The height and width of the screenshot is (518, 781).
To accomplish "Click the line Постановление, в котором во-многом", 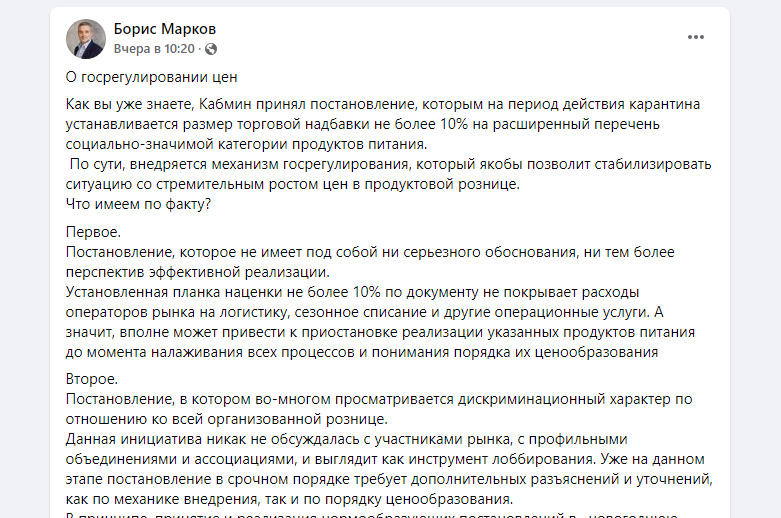I will pos(378,399).
